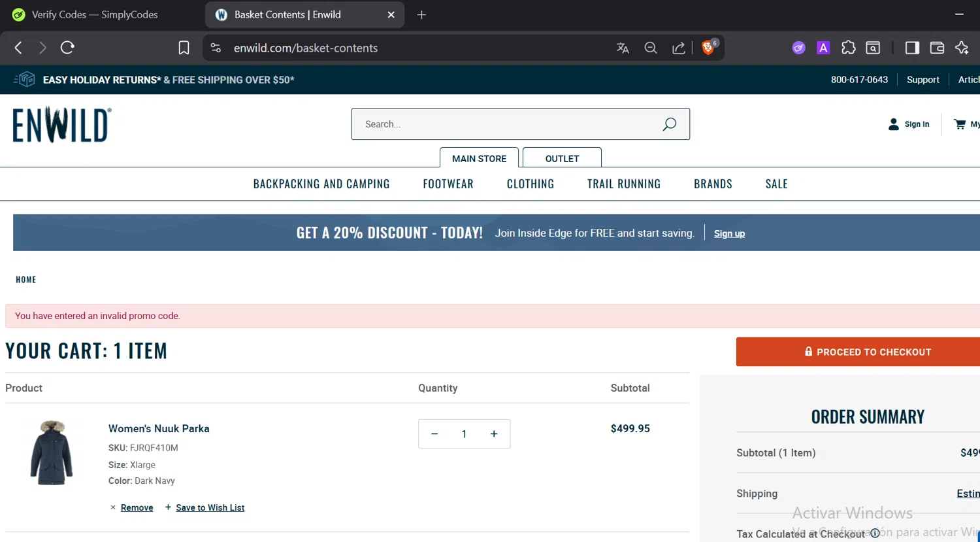
Task: Open the Trail Running menu
Action: 624,184
